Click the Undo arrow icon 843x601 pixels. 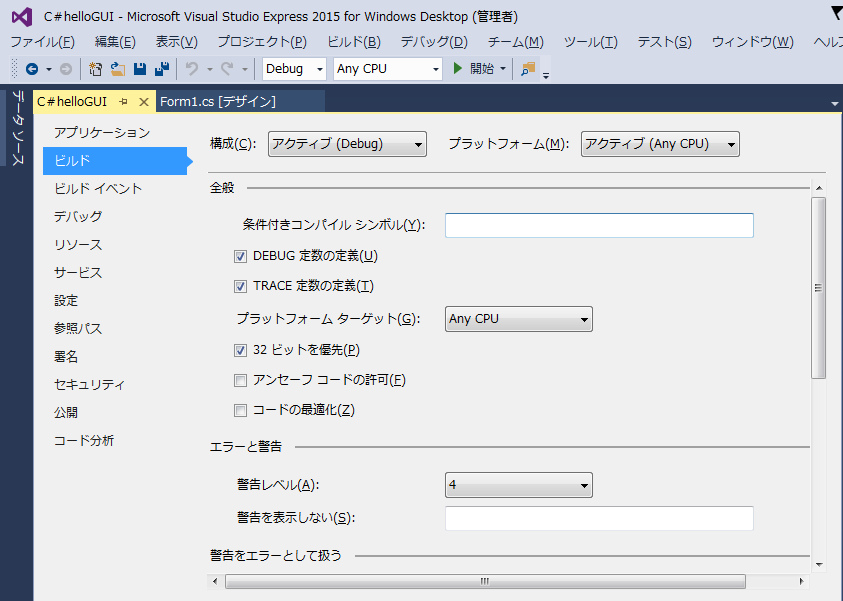[x=192, y=69]
